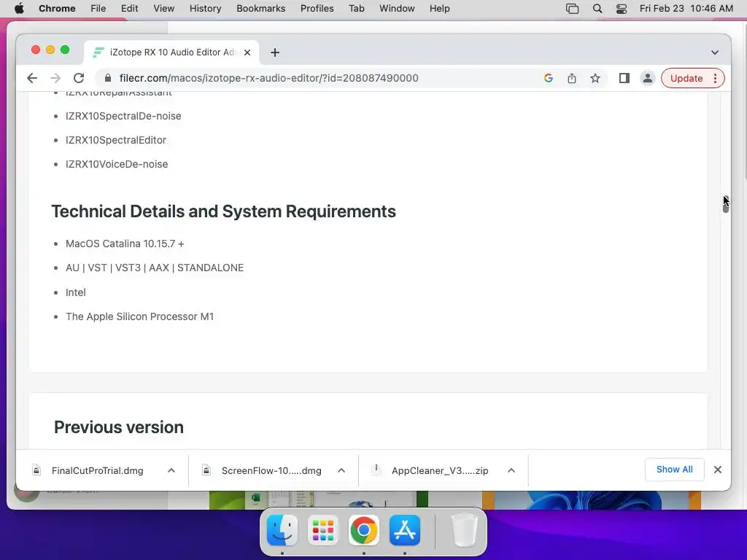Viewport: 747px width, 560px height.
Task: Click the Intel list item
Action: tap(76, 292)
